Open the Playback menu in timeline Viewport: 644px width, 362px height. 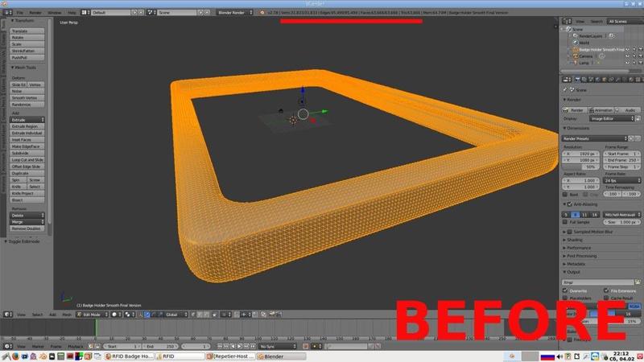click(75, 347)
